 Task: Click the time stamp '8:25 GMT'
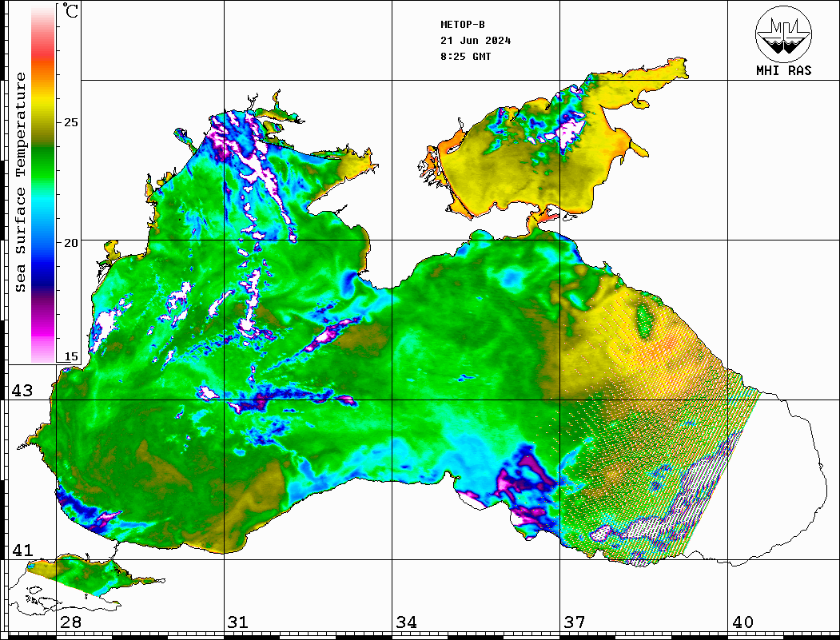click(x=466, y=57)
